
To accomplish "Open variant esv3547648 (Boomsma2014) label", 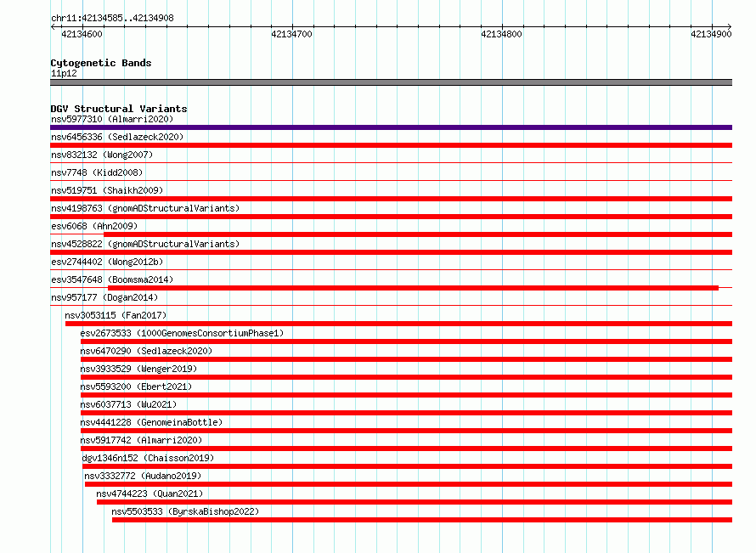I will coord(112,279).
